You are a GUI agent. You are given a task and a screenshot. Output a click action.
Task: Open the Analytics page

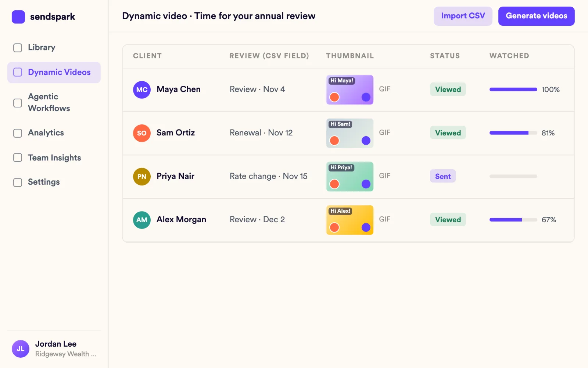[54, 133]
